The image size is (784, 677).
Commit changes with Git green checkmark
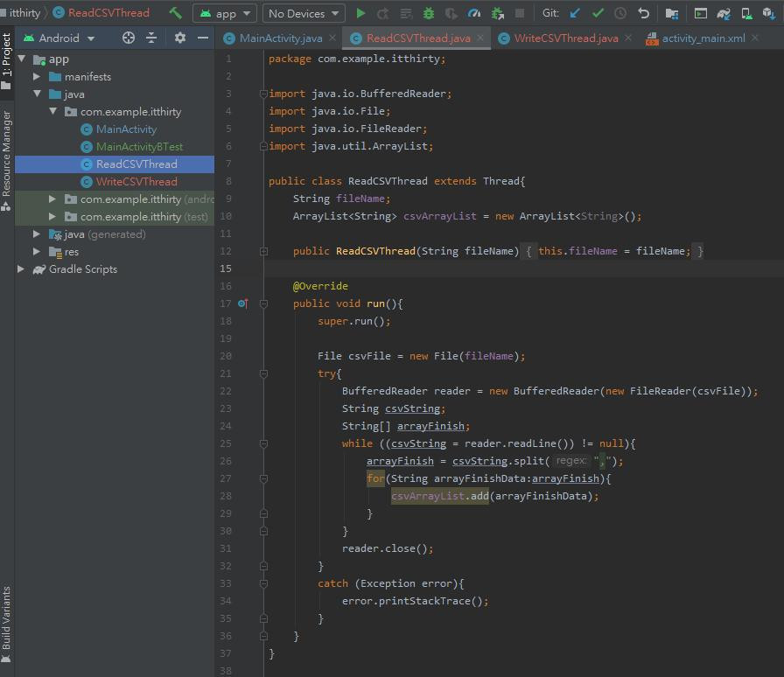[x=598, y=13]
